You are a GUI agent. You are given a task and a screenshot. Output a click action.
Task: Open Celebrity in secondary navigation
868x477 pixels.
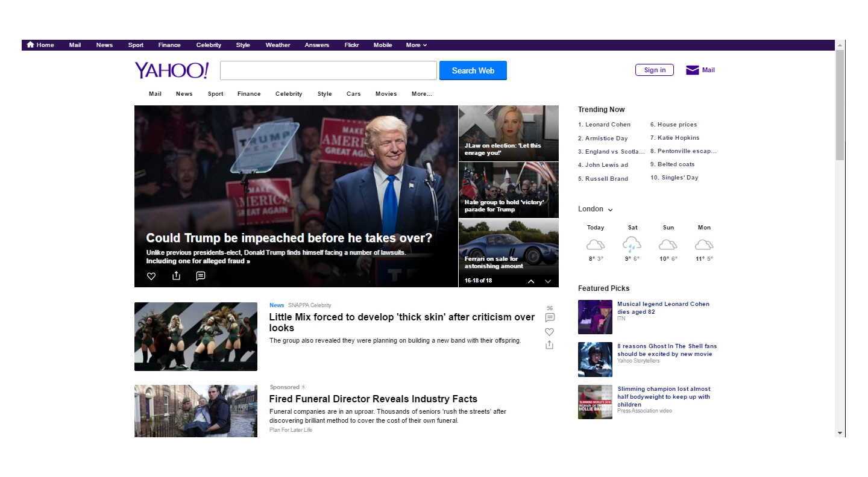pyautogui.click(x=289, y=94)
